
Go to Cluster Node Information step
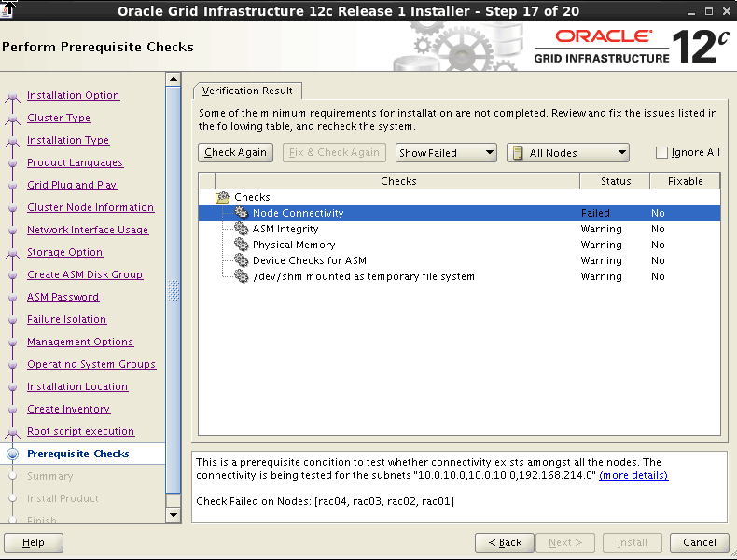[x=90, y=207]
